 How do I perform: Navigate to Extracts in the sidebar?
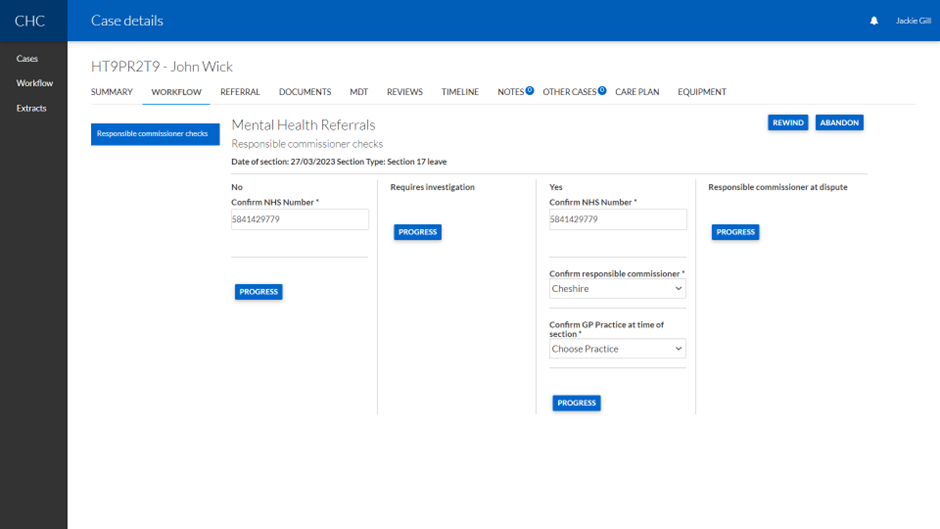31,108
